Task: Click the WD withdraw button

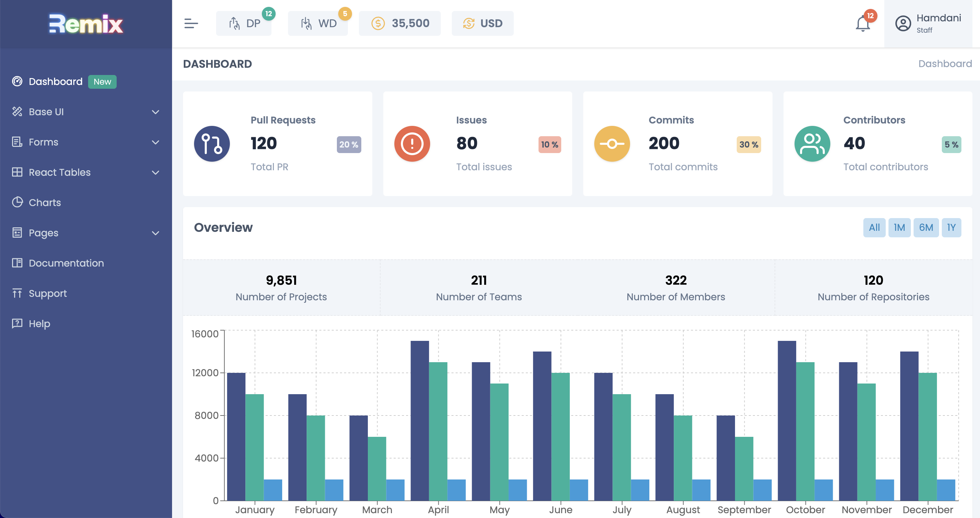Action: (x=318, y=24)
